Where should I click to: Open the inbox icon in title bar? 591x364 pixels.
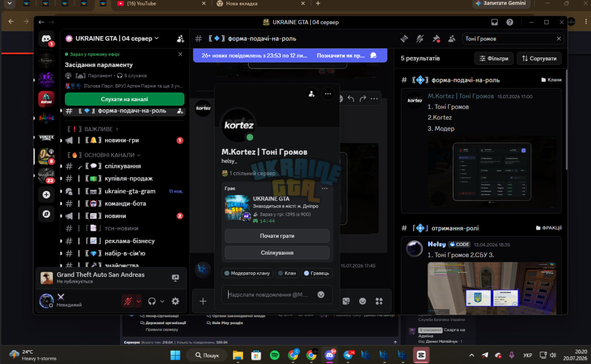pos(495,22)
